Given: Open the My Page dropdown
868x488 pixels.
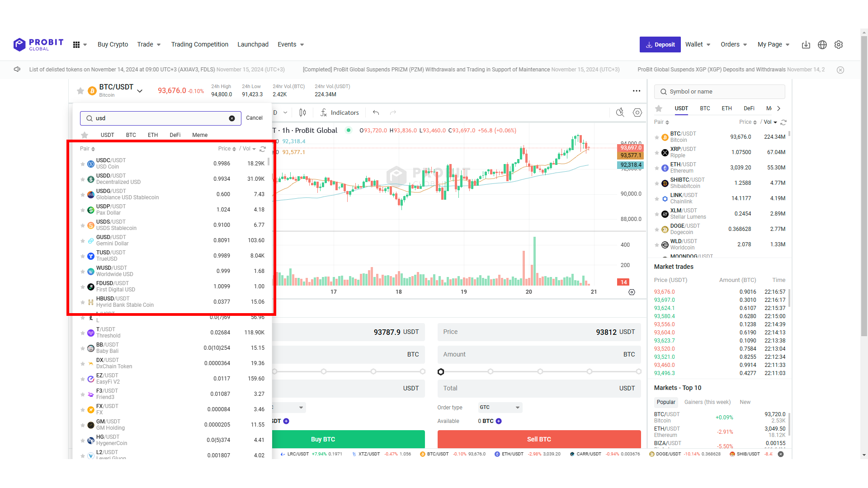Looking at the screenshot, I should click(774, 44).
